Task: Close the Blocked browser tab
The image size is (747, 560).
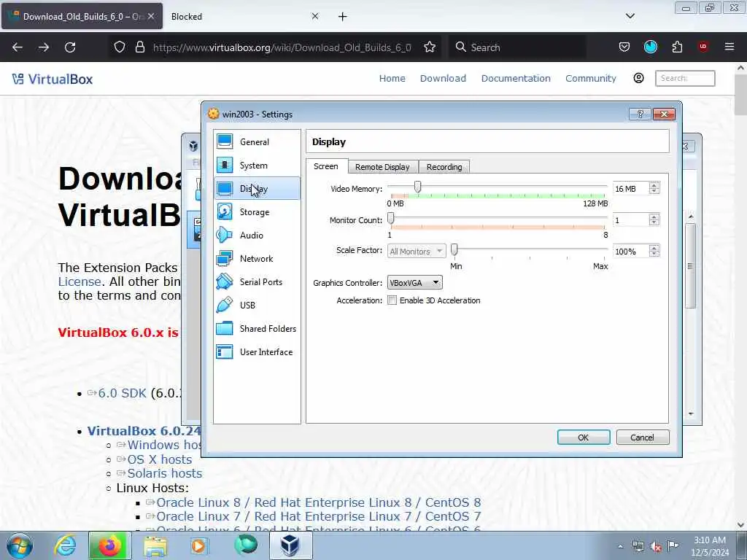Action: coord(315,16)
